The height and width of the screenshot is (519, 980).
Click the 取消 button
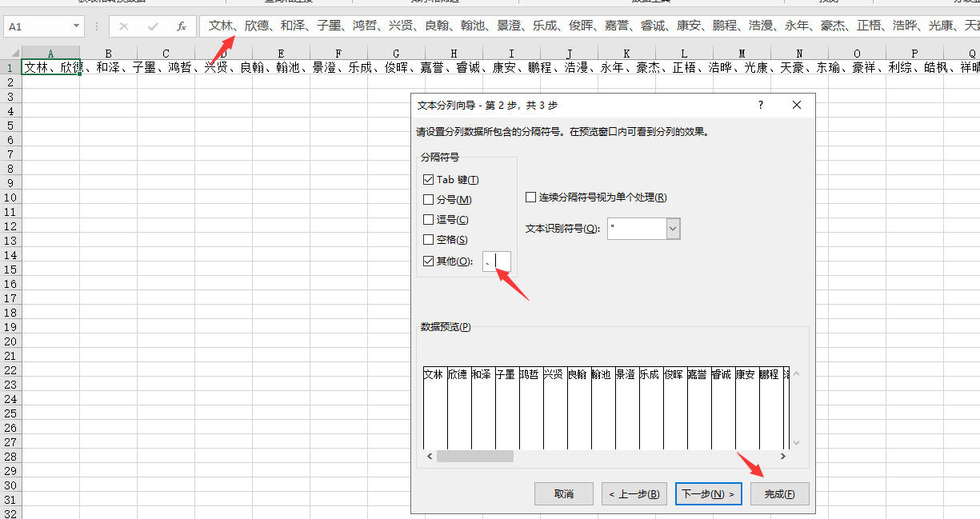[564, 494]
